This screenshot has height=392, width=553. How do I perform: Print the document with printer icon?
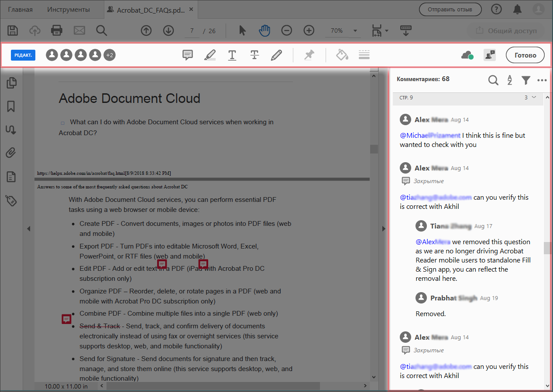[x=57, y=31]
